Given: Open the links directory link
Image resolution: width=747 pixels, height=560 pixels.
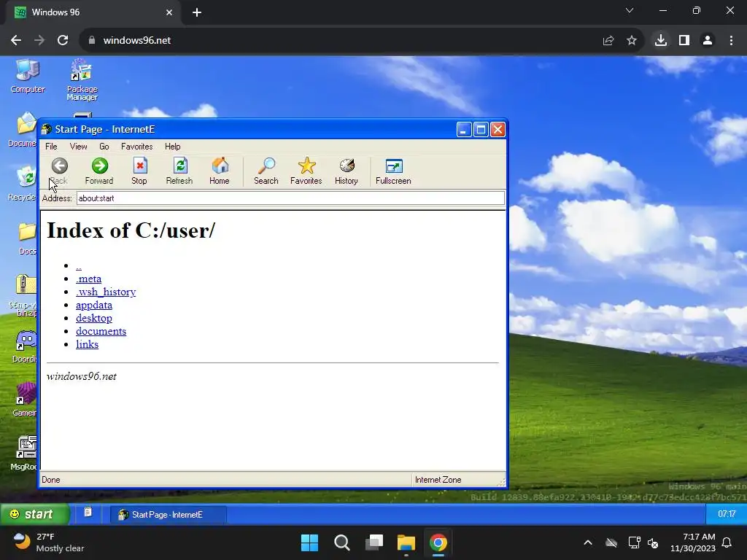Looking at the screenshot, I should pos(88,344).
